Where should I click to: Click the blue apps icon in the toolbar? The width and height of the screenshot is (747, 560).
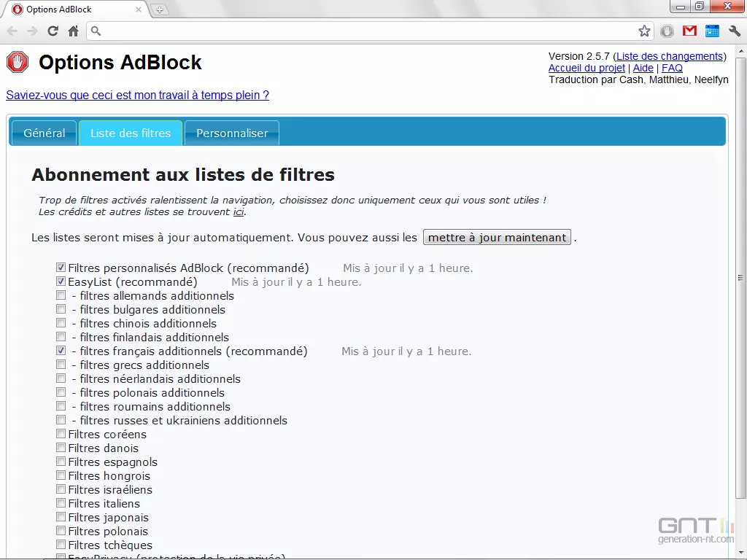coord(712,31)
